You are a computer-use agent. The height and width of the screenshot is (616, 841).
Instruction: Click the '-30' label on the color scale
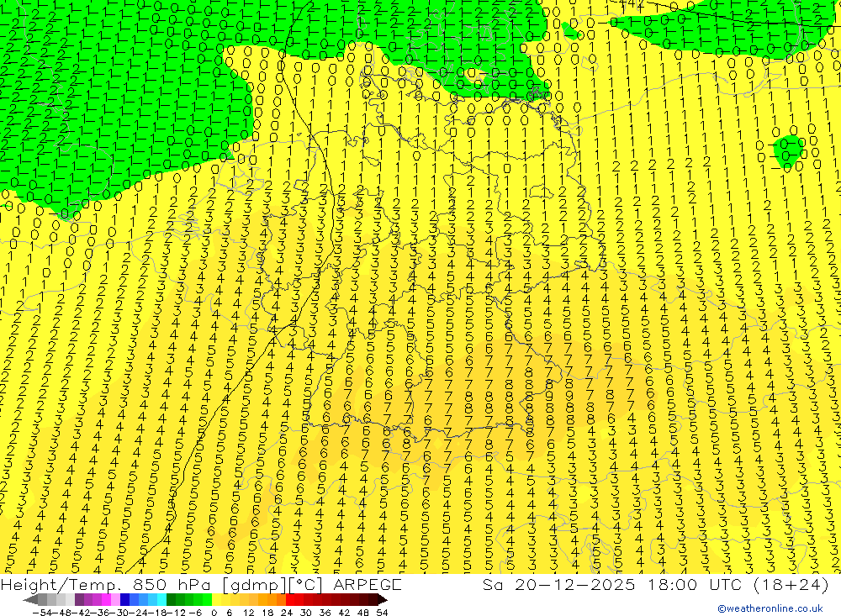click(x=119, y=613)
